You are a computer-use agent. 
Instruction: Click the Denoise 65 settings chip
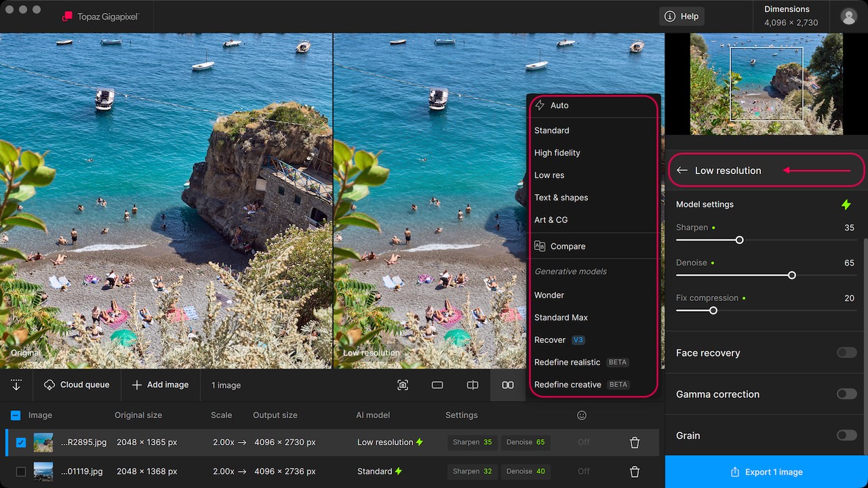pyautogui.click(x=526, y=443)
